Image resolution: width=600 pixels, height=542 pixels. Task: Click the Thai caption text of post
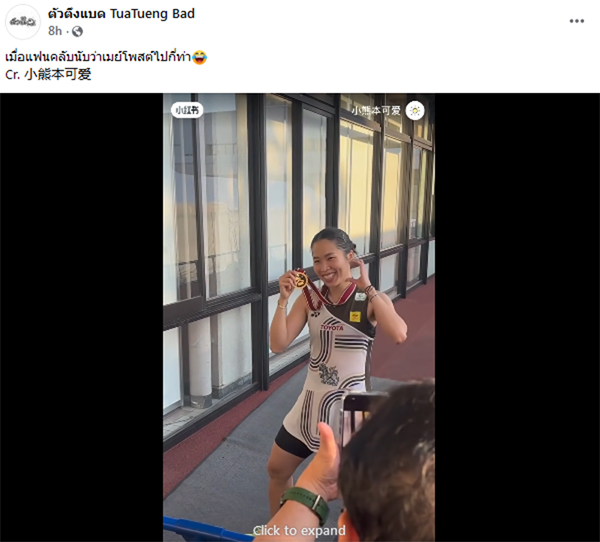pos(98,57)
